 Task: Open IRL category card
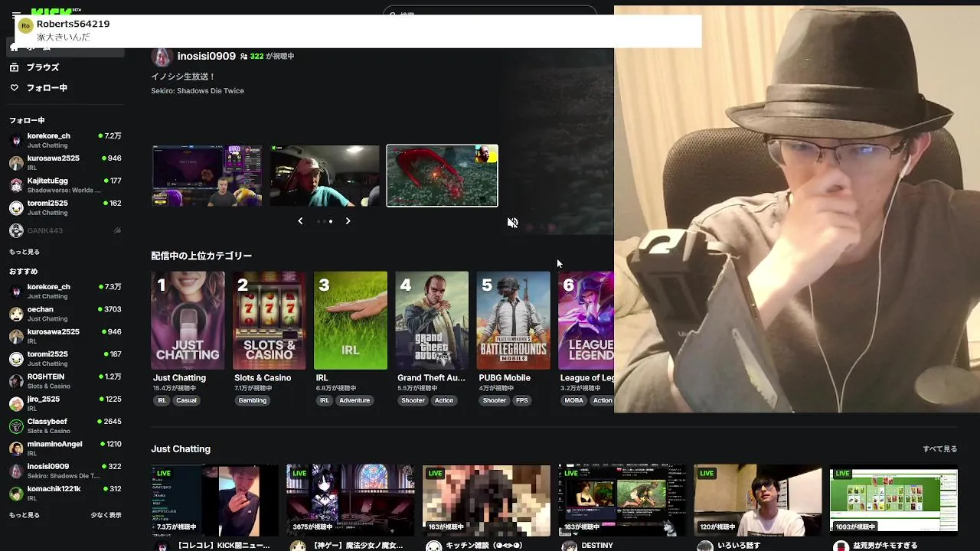pyautogui.click(x=351, y=321)
